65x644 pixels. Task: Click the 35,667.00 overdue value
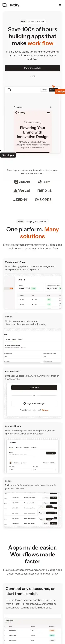24,288
